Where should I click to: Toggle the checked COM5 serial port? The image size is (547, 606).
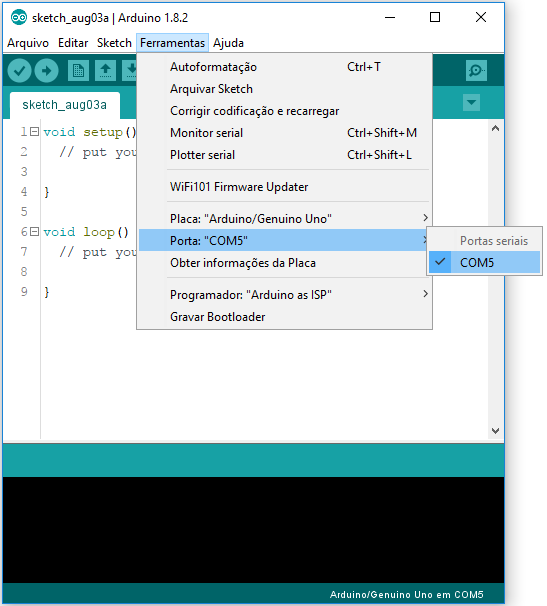coord(484,262)
